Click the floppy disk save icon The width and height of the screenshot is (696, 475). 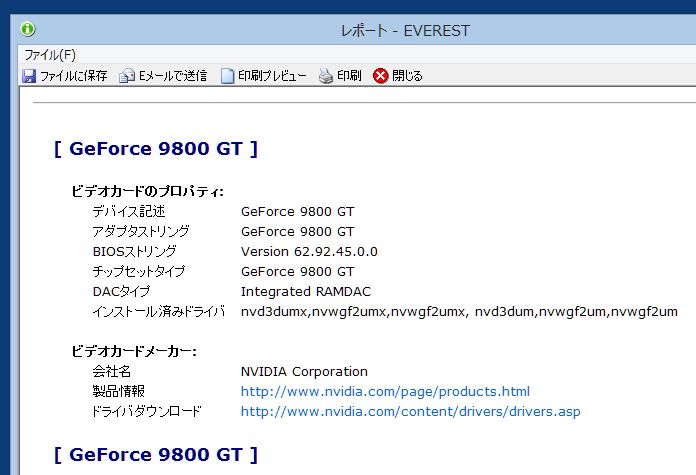29,76
